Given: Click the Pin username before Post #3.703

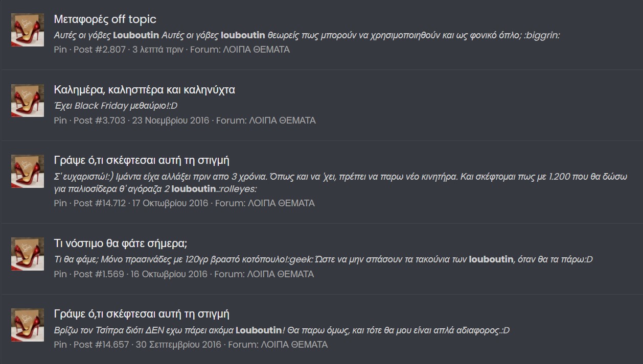Looking at the screenshot, I should pyautogui.click(x=60, y=120).
